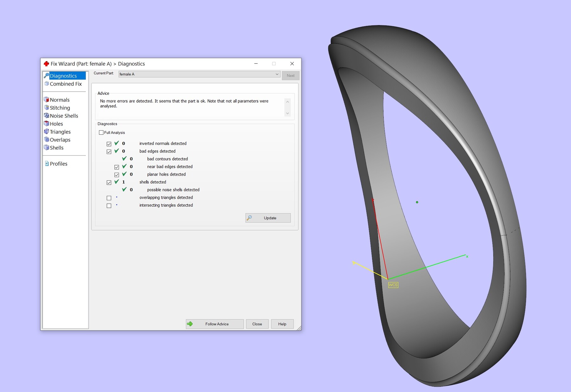Click the 'shells detected' count of 1

pyautogui.click(x=124, y=182)
